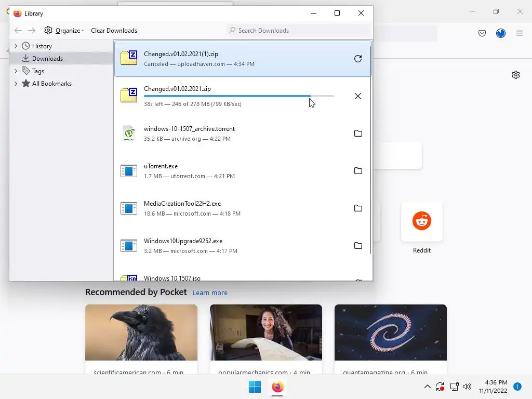532x399 pixels.
Task: Expand the History tree node
Action: pos(16,46)
